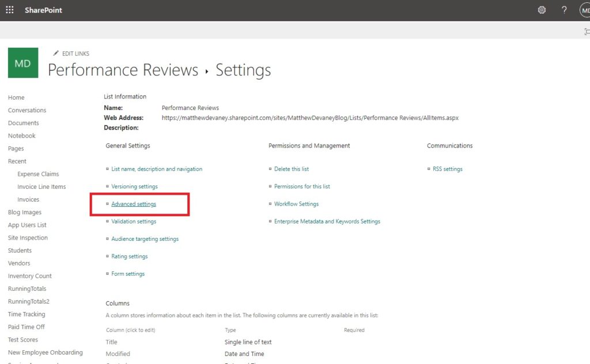590x364 pixels.
Task: Click the SharePoint header title
Action: pos(43,10)
